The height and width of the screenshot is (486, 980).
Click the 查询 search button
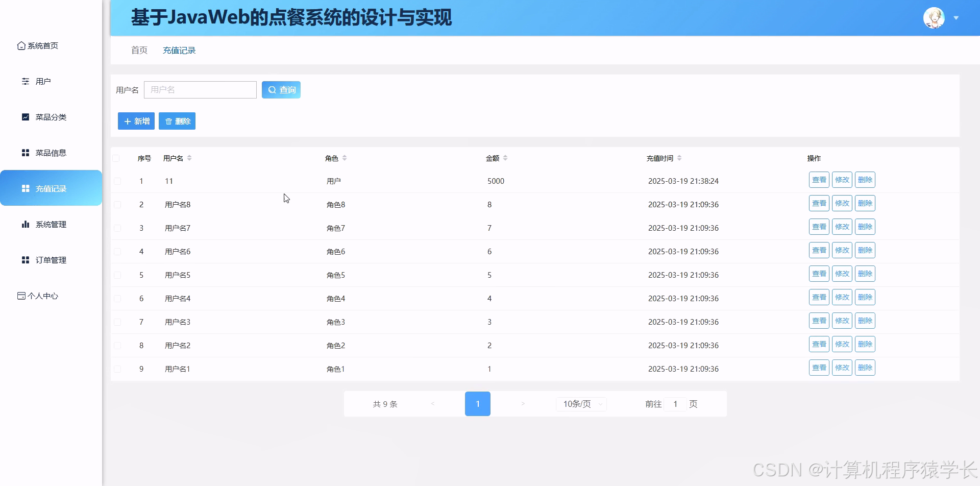[x=281, y=89]
